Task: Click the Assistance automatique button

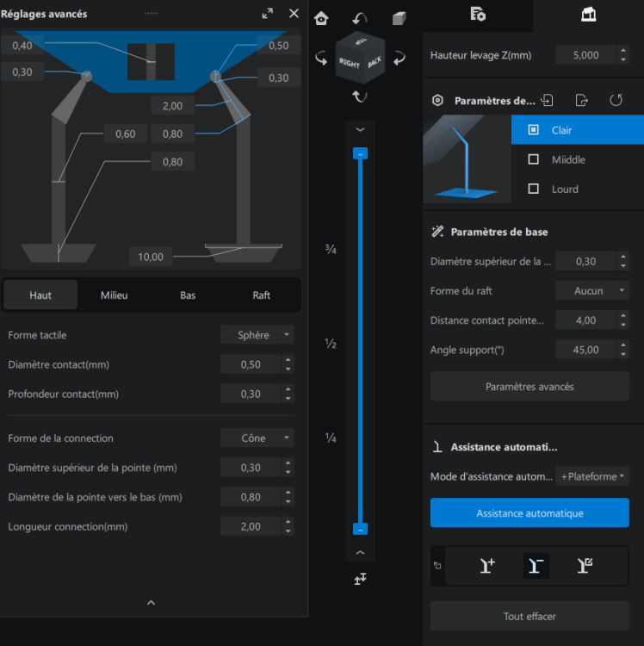Action: click(x=529, y=513)
